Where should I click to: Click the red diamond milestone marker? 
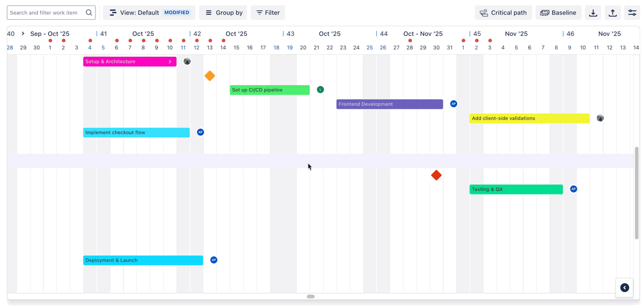tap(436, 175)
